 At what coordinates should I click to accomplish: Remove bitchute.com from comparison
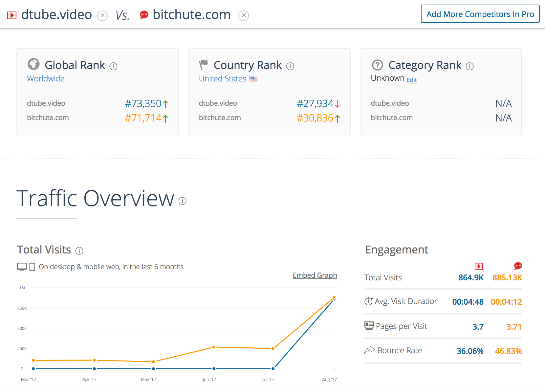244,15
